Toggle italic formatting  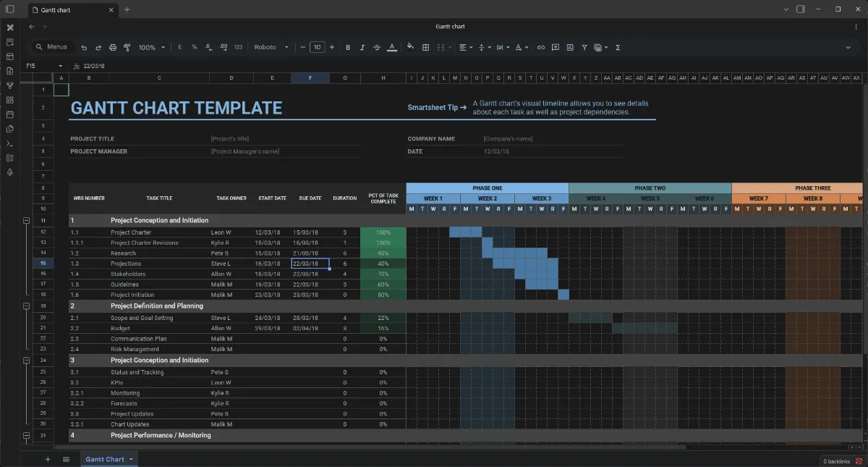[x=362, y=47]
